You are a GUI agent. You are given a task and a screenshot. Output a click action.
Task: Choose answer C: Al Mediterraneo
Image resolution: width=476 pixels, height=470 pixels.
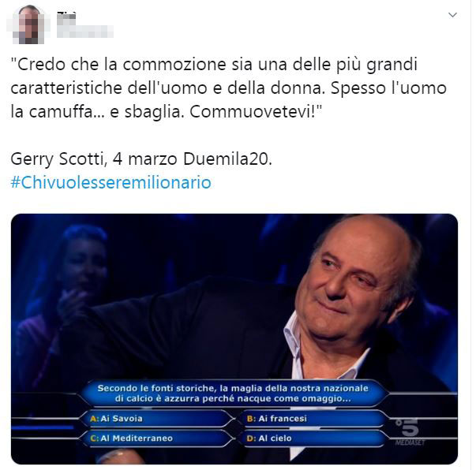(x=156, y=438)
